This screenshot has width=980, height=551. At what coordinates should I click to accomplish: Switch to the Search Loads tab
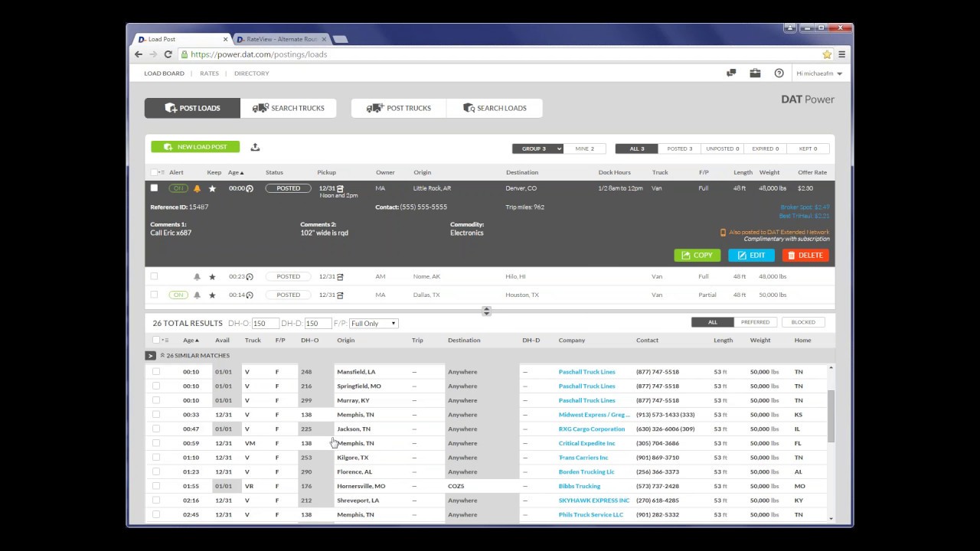tap(495, 108)
